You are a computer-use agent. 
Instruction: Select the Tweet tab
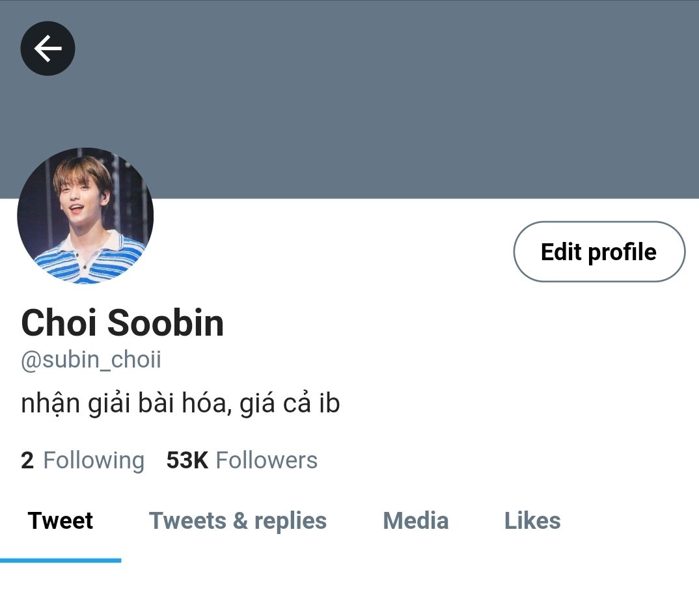[x=60, y=520]
